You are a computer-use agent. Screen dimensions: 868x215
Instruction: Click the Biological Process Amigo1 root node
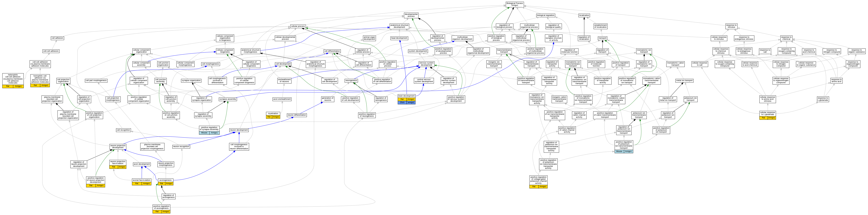pyautogui.click(x=514, y=4)
